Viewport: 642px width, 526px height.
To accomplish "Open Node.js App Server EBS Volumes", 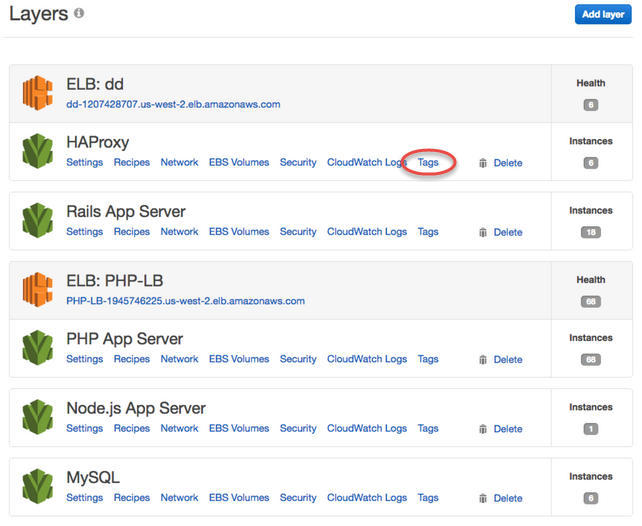I will pyautogui.click(x=239, y=429).
